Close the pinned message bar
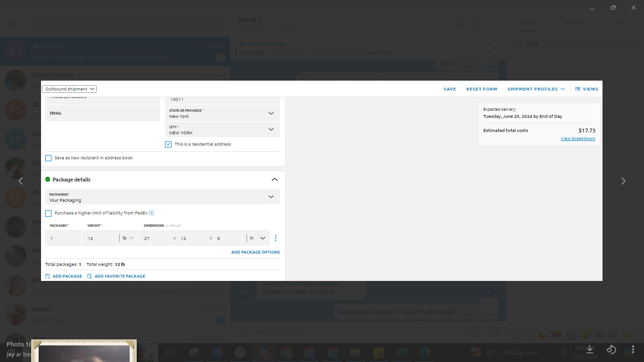This screenshot has height=362, width=644. click(x=494, y=48)
